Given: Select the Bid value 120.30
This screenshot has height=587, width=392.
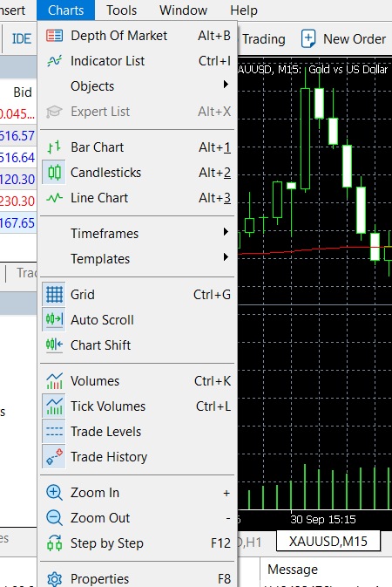Looking at the screenshot, I should pos(17,180).
